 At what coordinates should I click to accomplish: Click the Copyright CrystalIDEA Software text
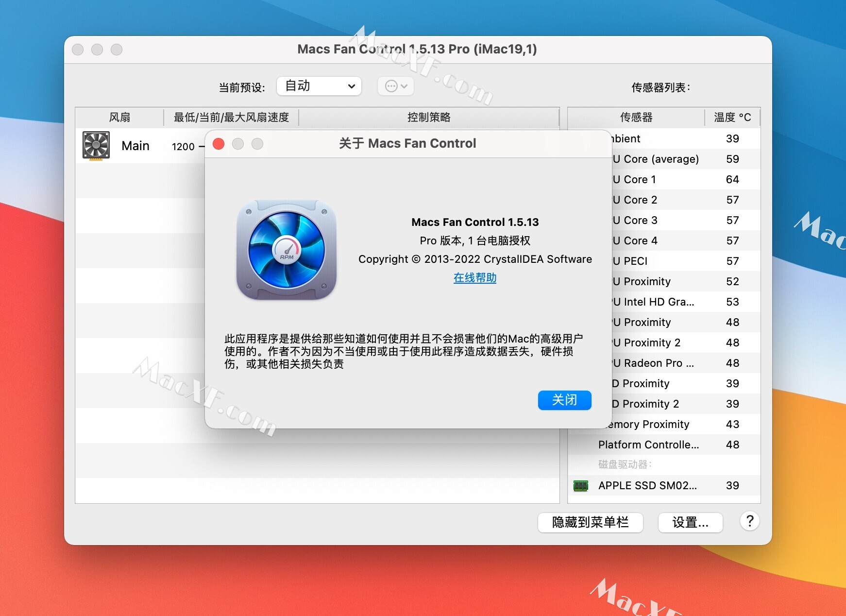coord(475,259)
